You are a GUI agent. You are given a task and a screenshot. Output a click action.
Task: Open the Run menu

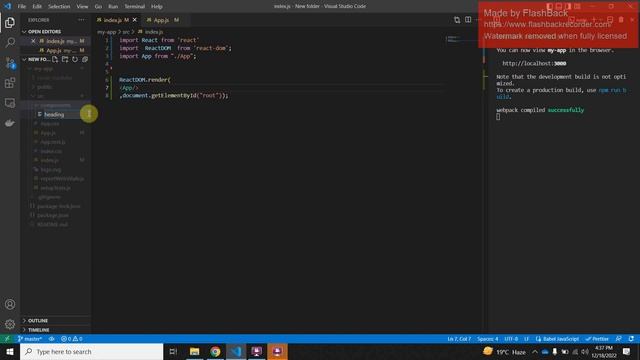pyautogui.click(x=113, y=7)
